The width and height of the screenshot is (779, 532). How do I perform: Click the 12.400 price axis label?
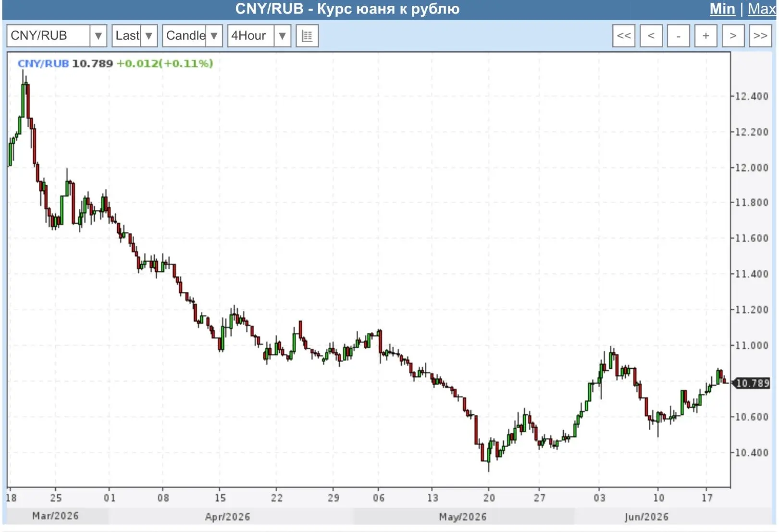coord(752,97)
